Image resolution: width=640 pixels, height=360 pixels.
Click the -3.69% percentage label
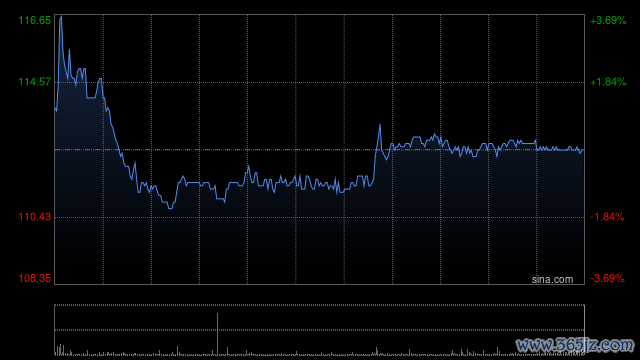(x=607, y=278)
